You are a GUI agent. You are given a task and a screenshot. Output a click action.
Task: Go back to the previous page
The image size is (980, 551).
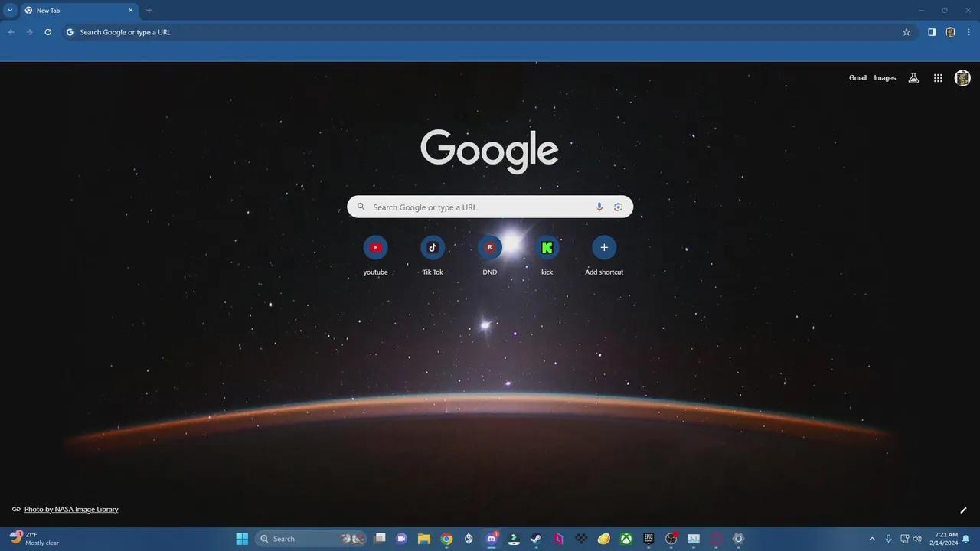pyautogui.click(x=11, y=32)
